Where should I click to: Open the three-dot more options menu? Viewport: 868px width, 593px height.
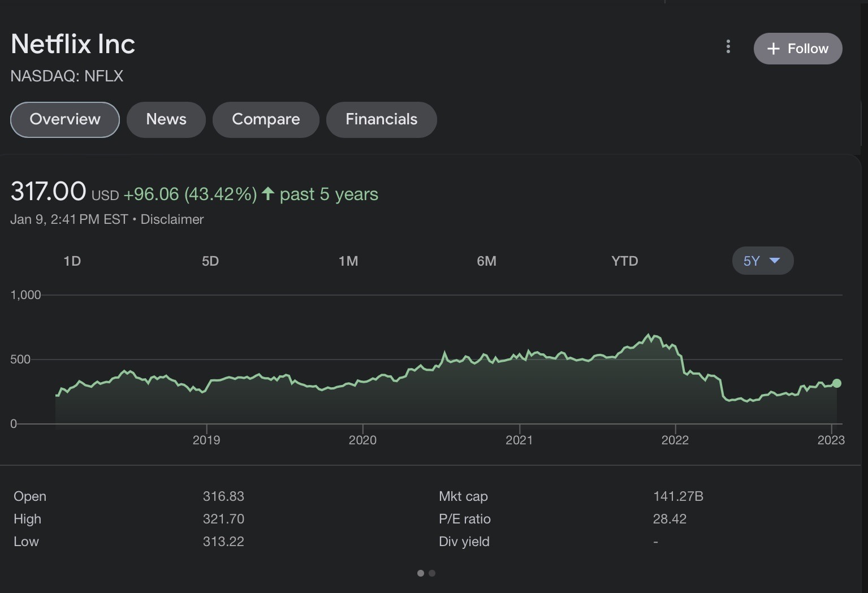coord(728,47)
